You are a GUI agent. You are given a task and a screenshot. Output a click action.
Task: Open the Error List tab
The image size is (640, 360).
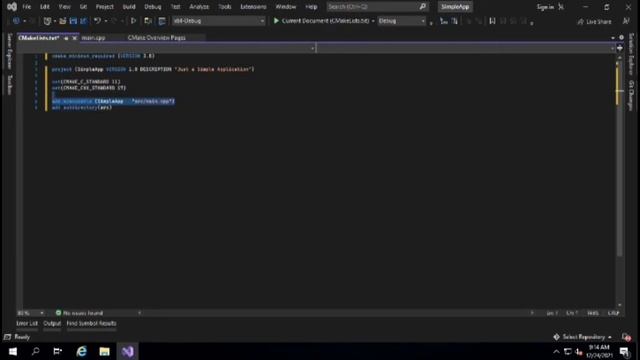27,324
